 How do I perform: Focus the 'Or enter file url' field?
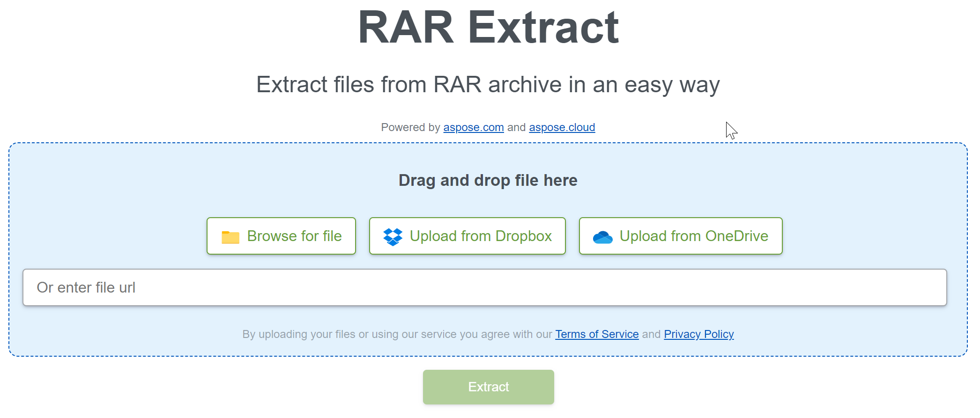(484, 287)
